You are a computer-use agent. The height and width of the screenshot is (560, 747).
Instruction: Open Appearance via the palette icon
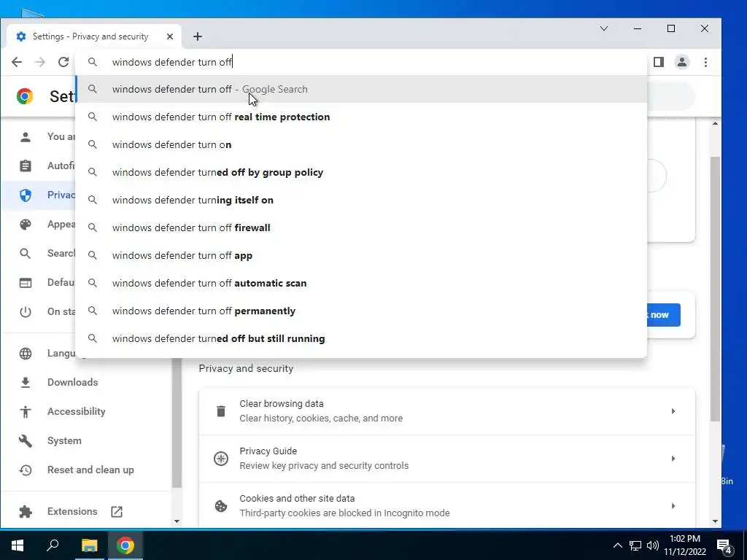pos(26,225)
